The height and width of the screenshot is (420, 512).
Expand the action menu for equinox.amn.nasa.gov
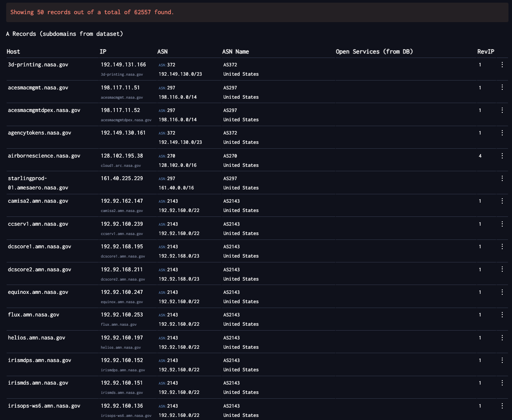coord(502,292)
